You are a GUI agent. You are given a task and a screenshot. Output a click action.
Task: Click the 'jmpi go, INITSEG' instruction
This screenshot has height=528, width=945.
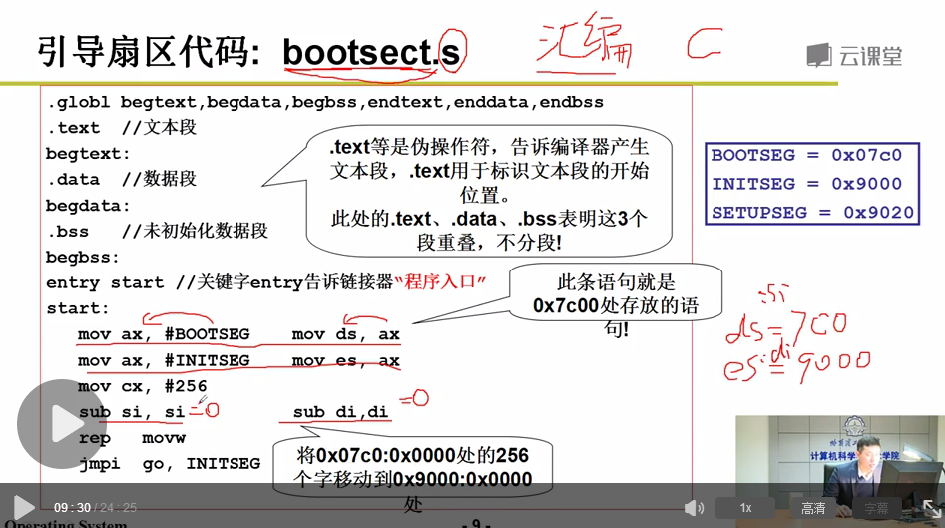click(169, 464)
